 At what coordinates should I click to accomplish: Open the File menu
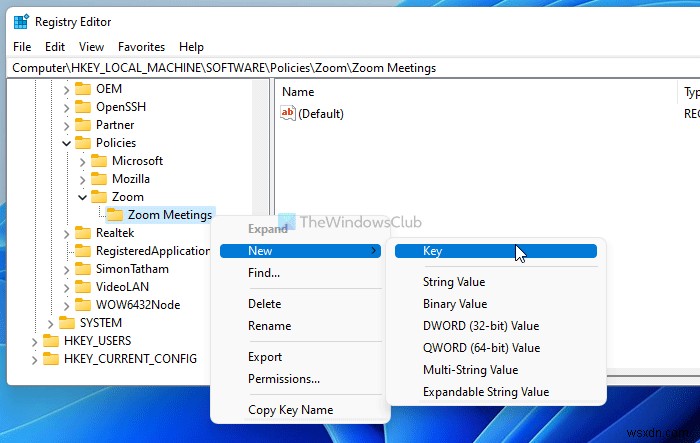(22, 47)
